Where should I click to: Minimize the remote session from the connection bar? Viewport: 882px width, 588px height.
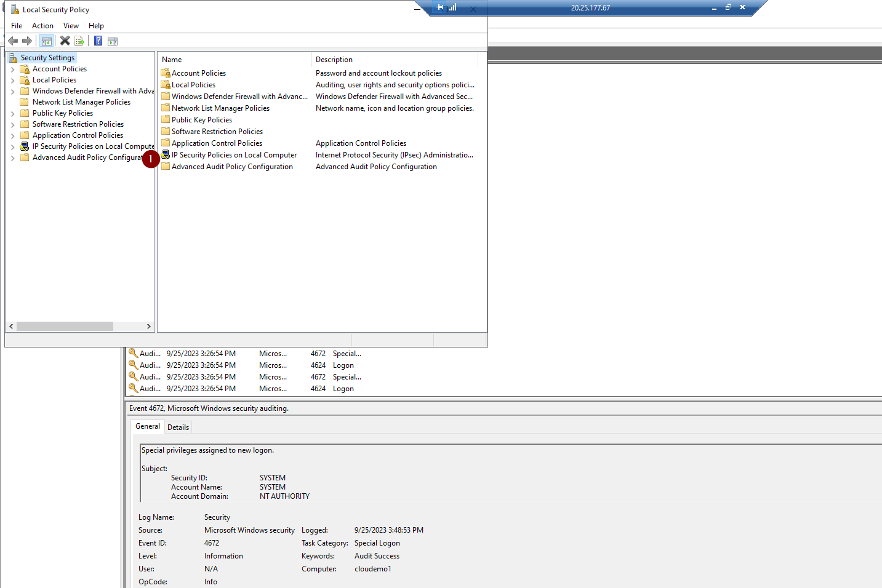click(714, 7)
